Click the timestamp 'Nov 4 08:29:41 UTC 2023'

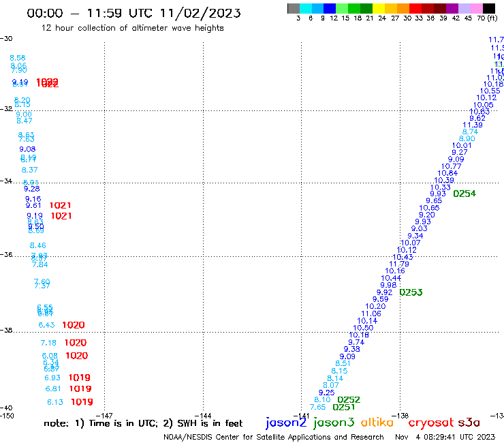point(445,437)
